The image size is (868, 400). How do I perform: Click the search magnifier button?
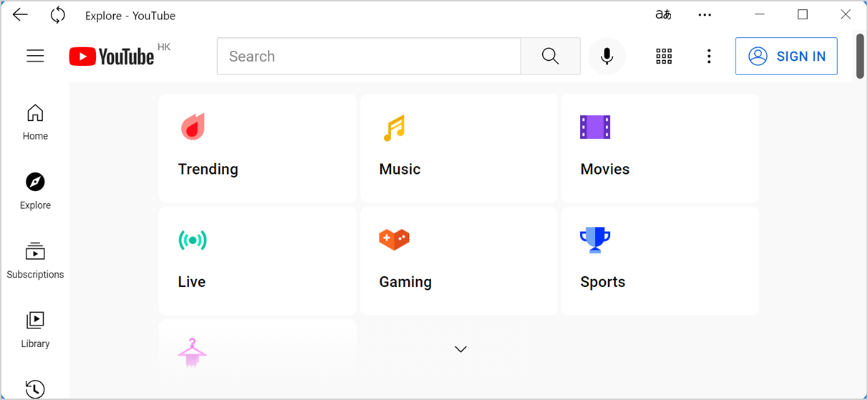pos(550,57)
